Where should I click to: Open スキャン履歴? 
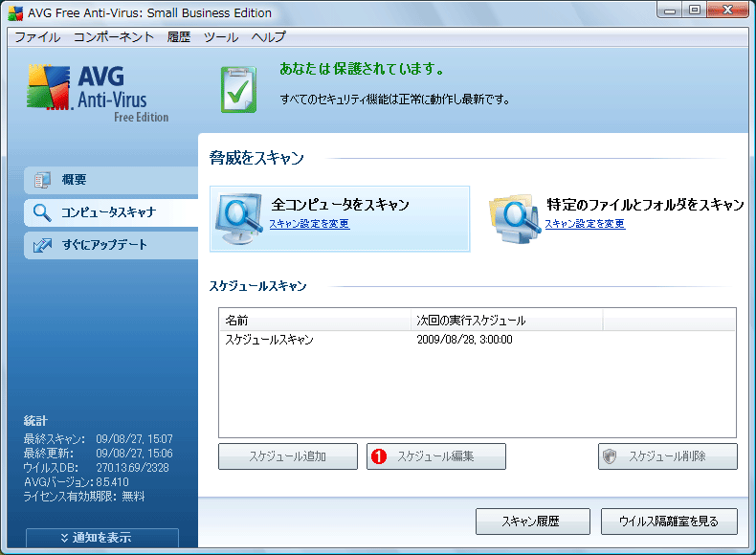pyautogui.click(x=533, y=522)
